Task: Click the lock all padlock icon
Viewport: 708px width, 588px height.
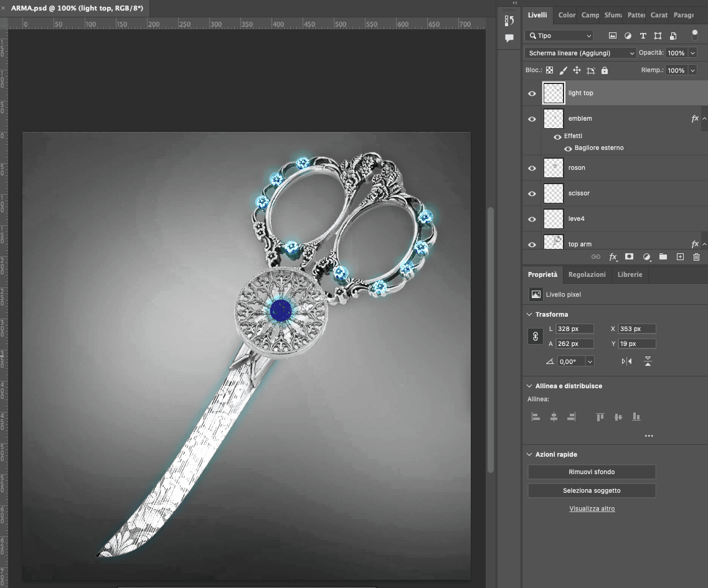Action: (x=605, y=70)
